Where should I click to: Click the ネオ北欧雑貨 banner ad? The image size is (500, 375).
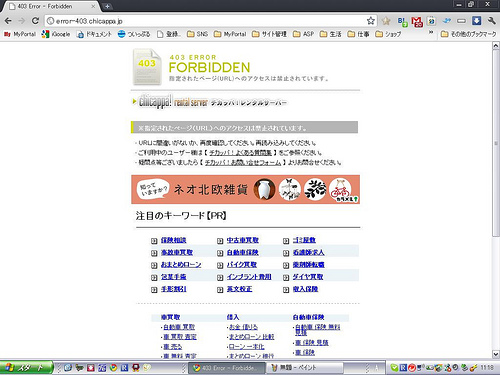[245, 189]
